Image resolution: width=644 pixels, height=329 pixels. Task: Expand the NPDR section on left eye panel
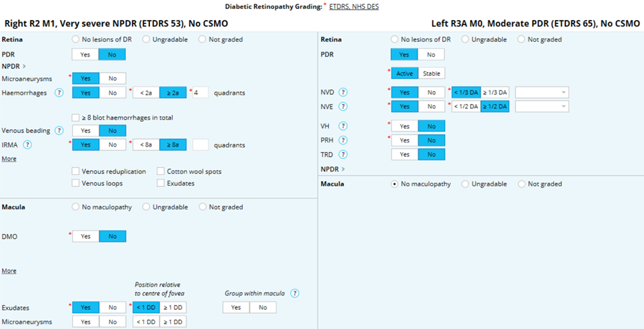(x=334, y=169)
